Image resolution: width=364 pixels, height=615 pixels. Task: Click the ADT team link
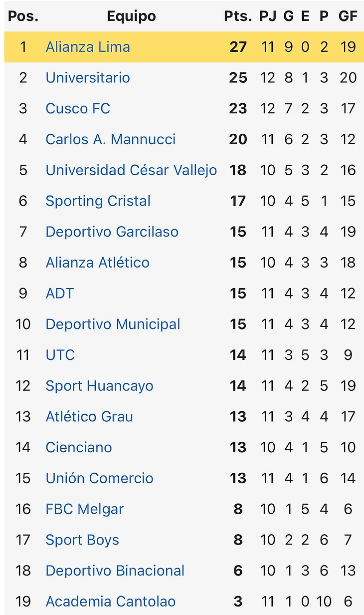tap(59, 294)
